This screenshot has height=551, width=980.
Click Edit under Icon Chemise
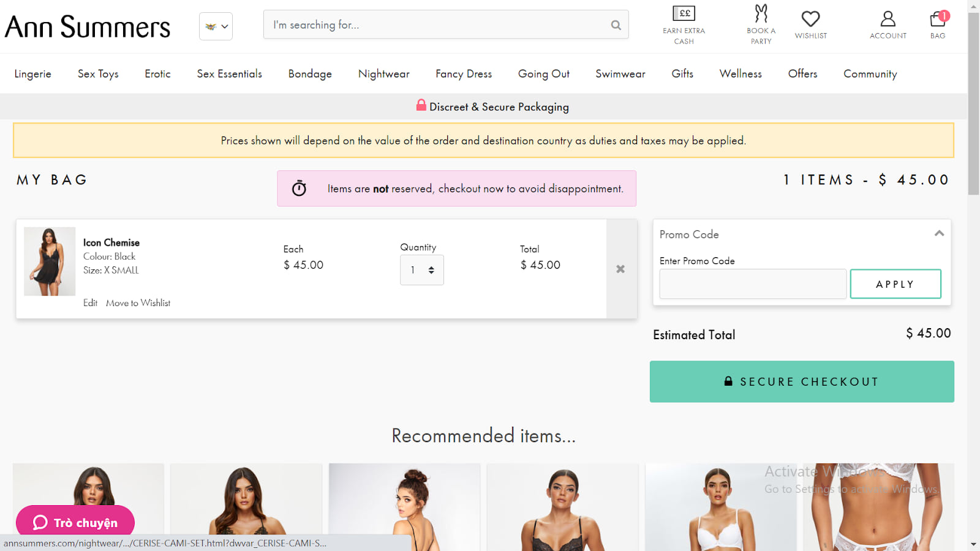[91, 303]
